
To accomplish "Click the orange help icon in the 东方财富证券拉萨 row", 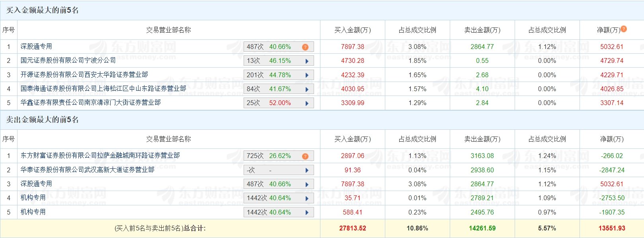I will (305, 156).
